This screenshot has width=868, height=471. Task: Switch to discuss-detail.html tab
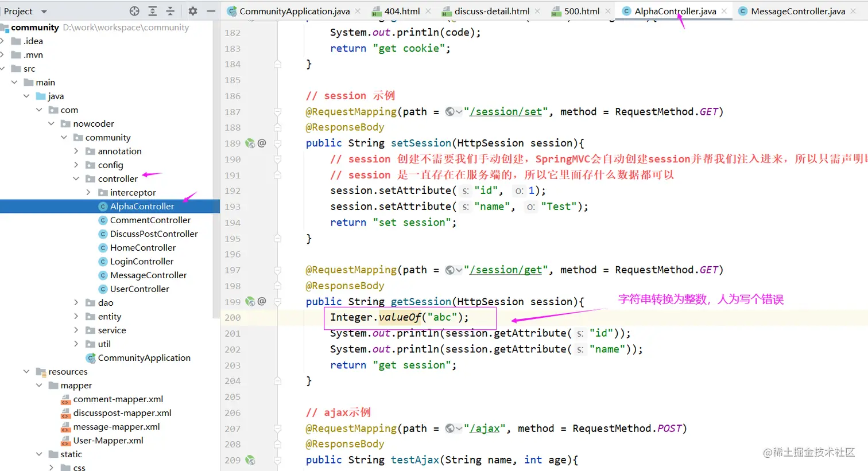(x=492, y=11)
